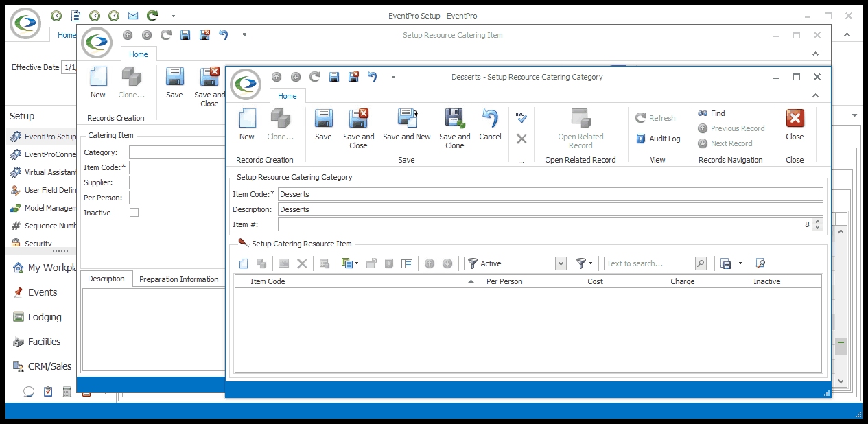Click the quick-access undo icon in the Catering Category title bar

coord(373,77)
